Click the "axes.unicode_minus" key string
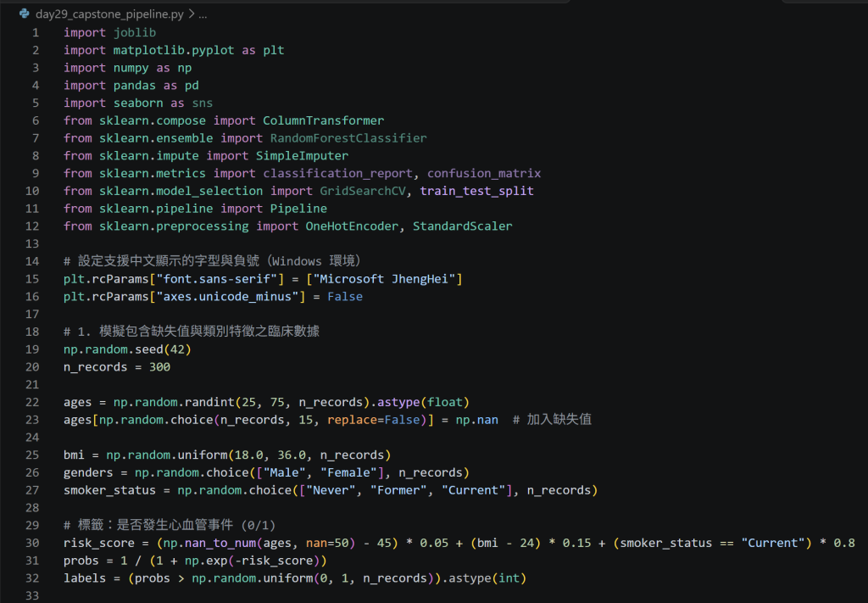Screen dimensions: 868x603 coord(227,297)
